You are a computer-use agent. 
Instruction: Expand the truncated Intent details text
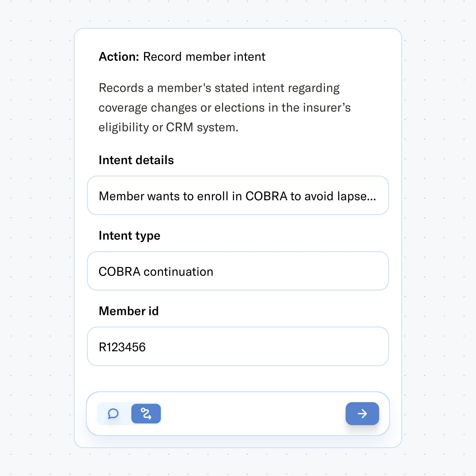click(x=238, y=196)
